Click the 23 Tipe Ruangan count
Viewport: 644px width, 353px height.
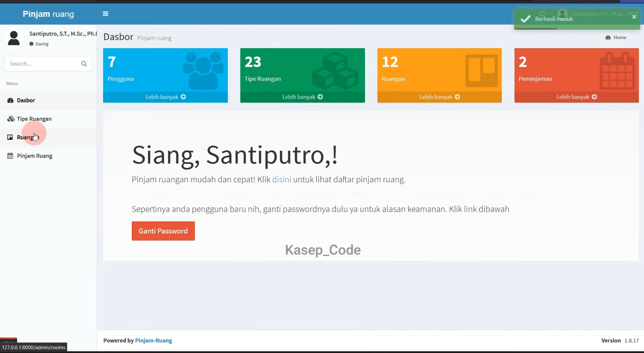pyautogui.click(x=253, y=62)
